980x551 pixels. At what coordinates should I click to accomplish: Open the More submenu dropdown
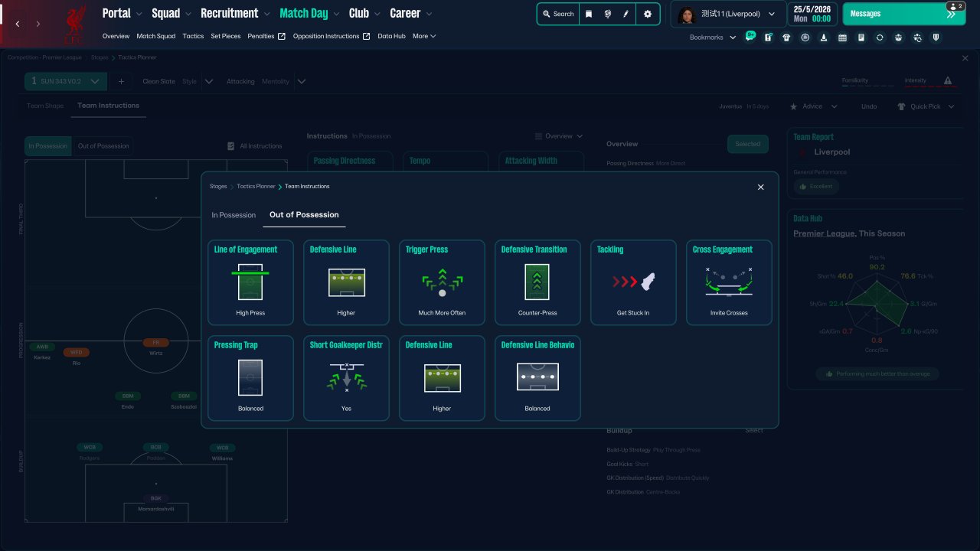(x=424, y=36)
